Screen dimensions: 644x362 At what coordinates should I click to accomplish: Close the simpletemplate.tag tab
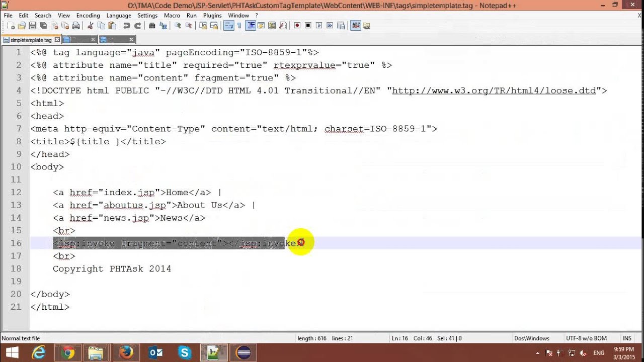click(57, 39)
